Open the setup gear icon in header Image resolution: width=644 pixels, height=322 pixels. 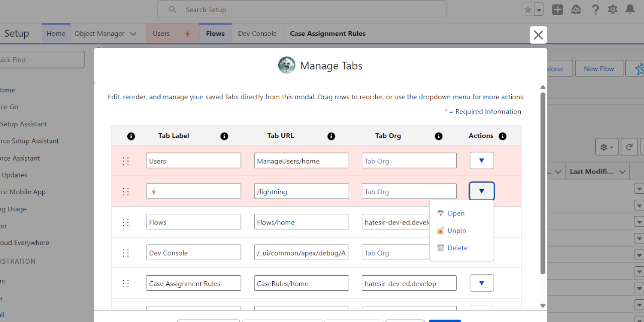click(613, 10)
